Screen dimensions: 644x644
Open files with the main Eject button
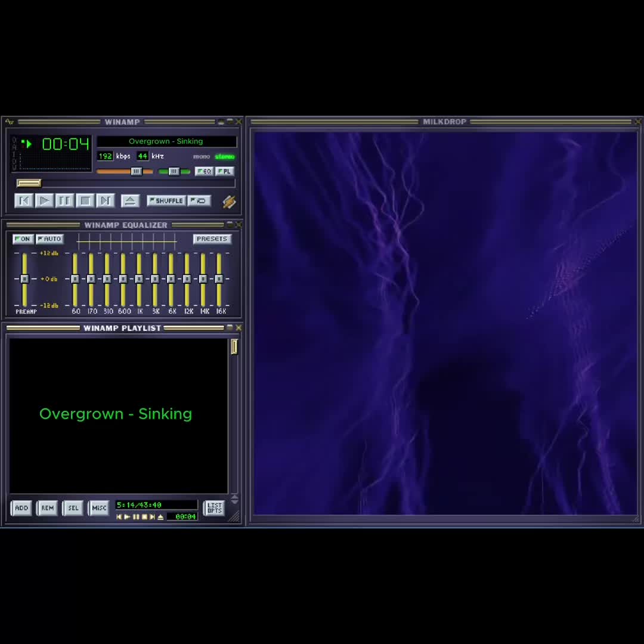click(x=130, y=201)
